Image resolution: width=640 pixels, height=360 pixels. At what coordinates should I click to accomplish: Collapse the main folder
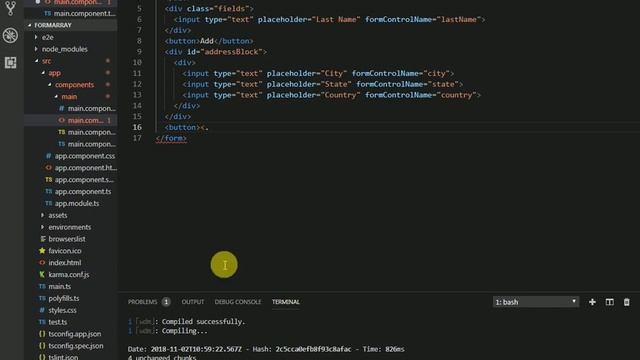[71, 96]
